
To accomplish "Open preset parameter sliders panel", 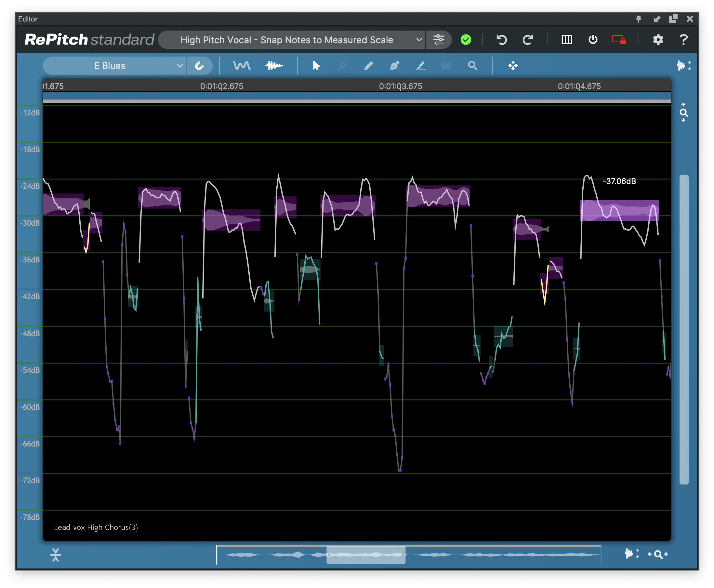I will point(439,40).
